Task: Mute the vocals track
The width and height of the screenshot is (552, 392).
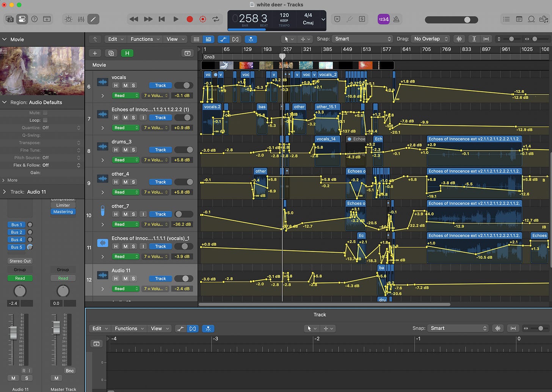Action: (x=125, y=86)
